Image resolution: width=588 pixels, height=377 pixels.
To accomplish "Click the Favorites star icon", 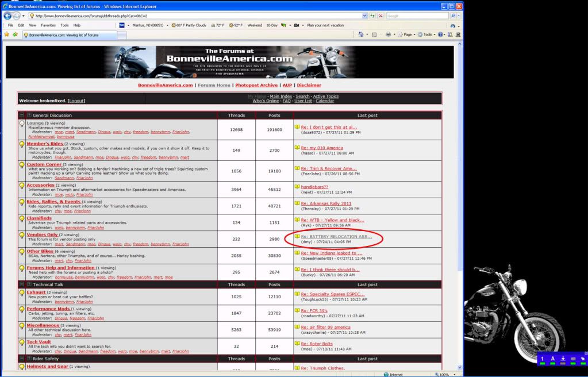I will pyautogui.click(x=6, y=34).
